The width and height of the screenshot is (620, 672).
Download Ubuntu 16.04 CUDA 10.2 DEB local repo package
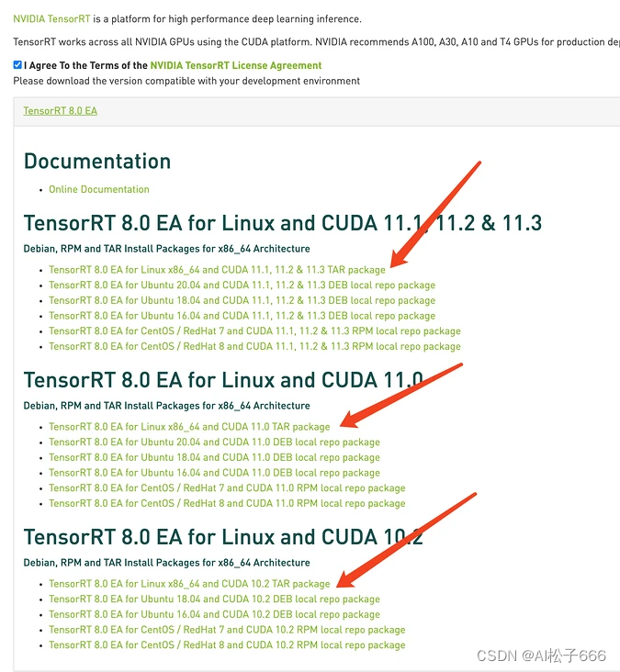[214, 614]
